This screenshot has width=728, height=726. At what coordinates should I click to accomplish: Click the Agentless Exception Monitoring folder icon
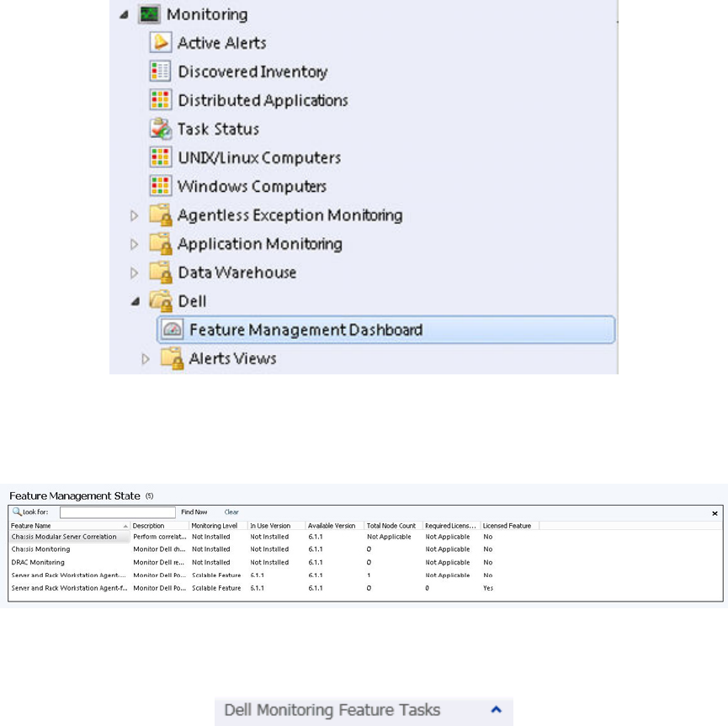coord(161,215)
